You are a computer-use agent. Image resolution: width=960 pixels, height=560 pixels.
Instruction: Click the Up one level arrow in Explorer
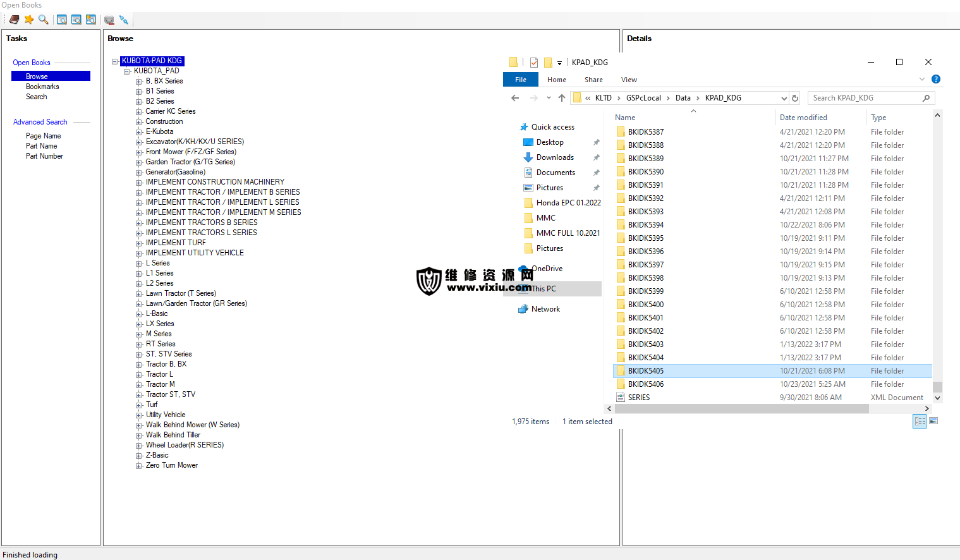tap(562, 98)
